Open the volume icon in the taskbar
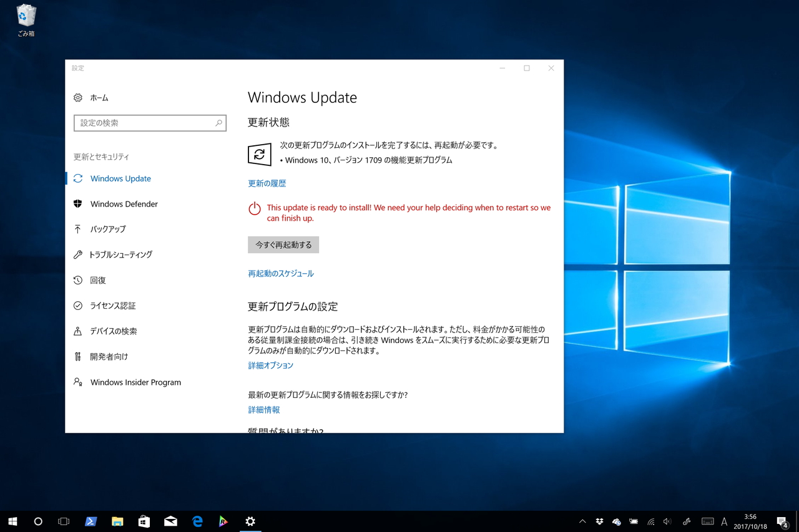Screen dimensions: 799x532 coord(667,521)
